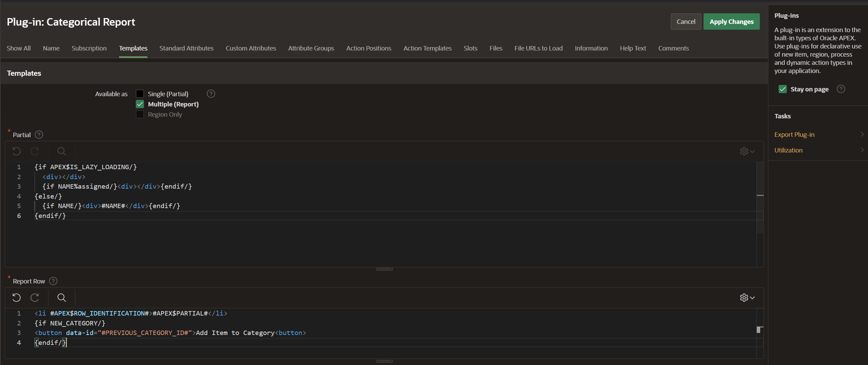Click the Report Row editor vertical scrollbar

click(x=760, y=333)
